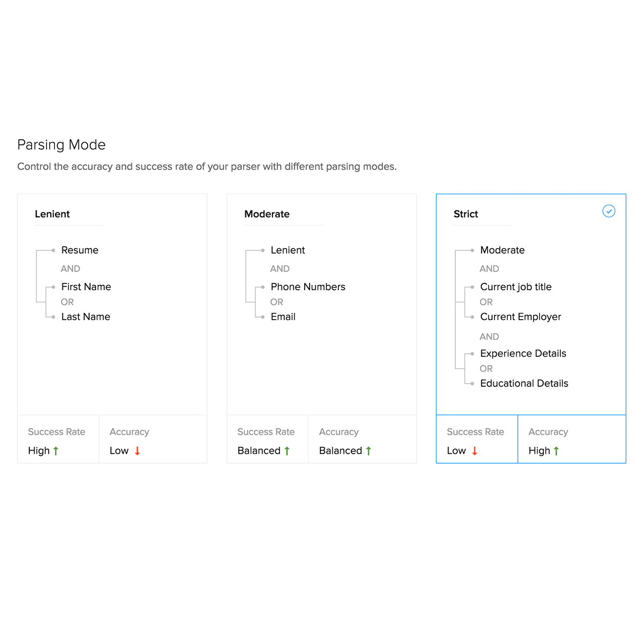The image size is (644, 644).
Task: Select the Moderate parsing mode card title
Action: [267, 214]
